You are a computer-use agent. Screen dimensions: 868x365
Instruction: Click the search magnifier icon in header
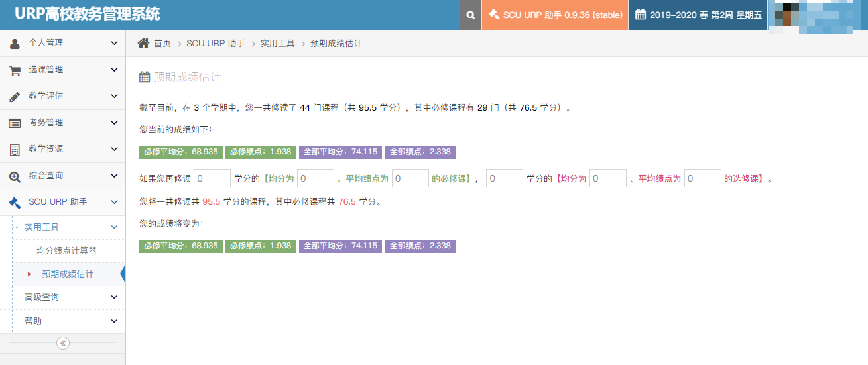tap(470, 15)
